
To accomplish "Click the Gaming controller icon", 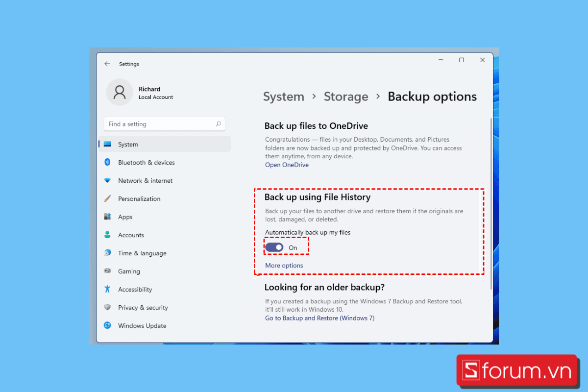I will (107, 271).
